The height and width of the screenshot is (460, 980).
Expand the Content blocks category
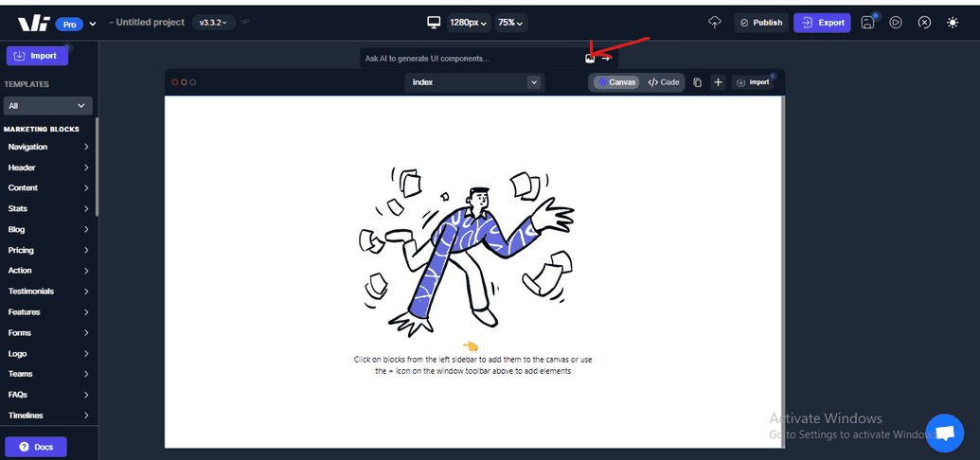click(x=47, y=187)
